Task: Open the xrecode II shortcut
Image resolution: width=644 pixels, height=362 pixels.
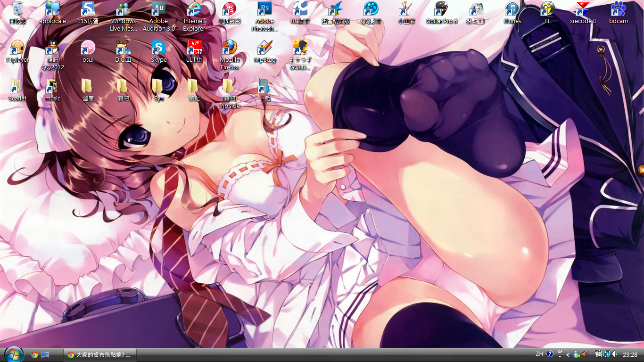Action: [583, 13]
